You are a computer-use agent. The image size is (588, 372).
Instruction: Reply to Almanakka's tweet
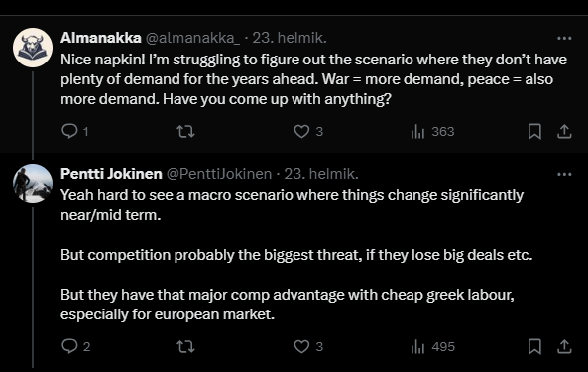[x=69, y=131]
